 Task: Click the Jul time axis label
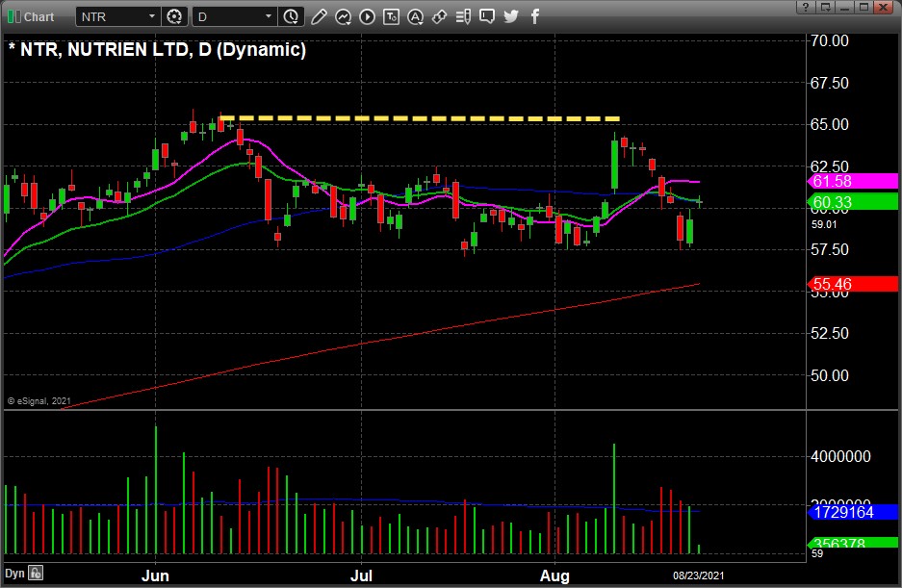pos(361,575)
